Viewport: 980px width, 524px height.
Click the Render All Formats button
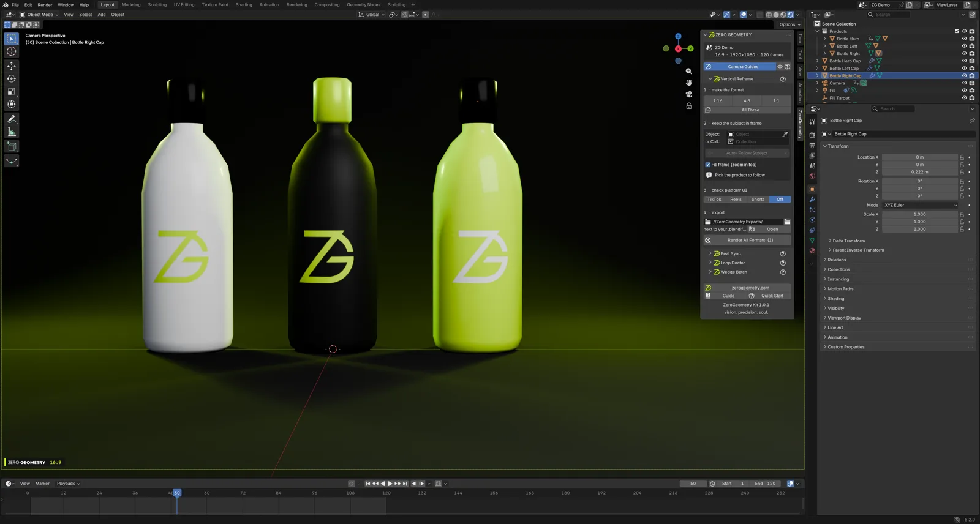747,240
